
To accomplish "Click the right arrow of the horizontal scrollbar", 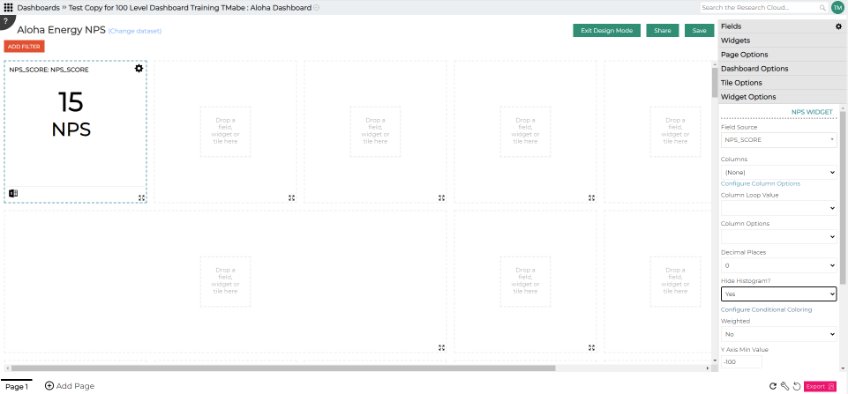I will (708, 368).
